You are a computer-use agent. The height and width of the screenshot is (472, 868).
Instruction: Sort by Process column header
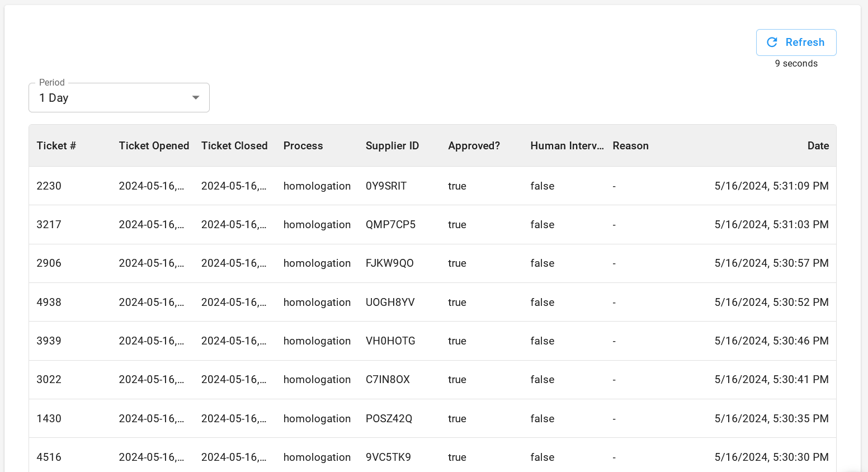click(x=303, y=146)
